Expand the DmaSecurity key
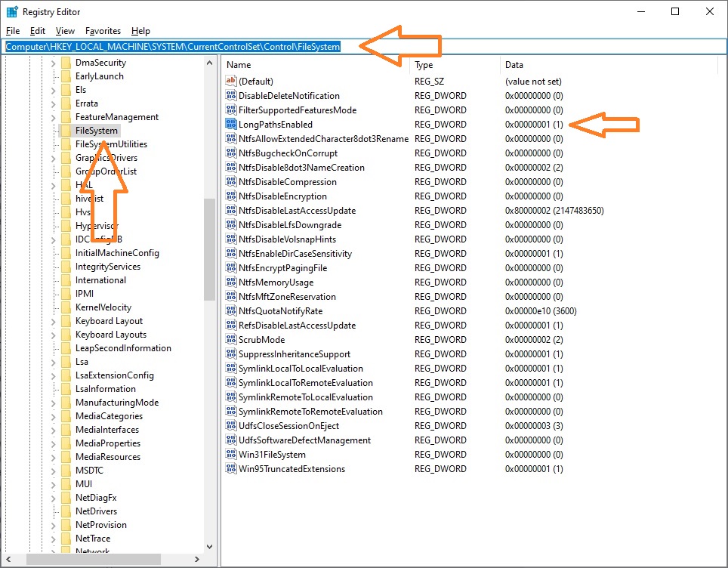728x568 pixels. (53, 63)
